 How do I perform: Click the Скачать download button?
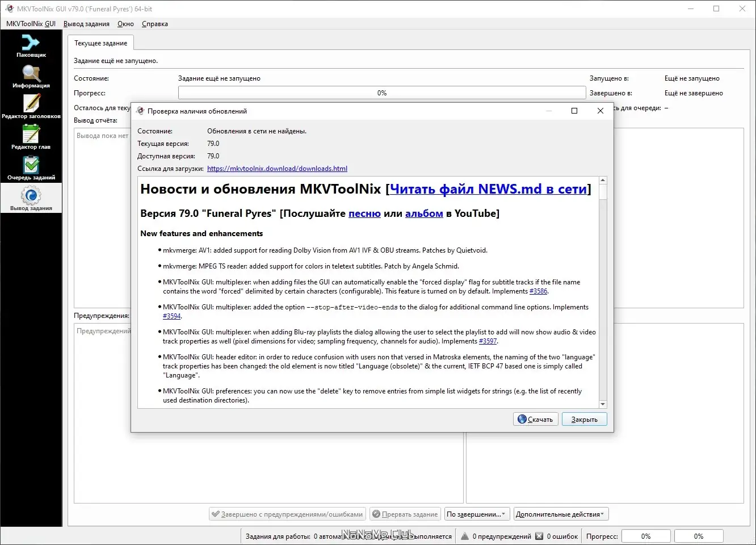[x=536, y=420]
